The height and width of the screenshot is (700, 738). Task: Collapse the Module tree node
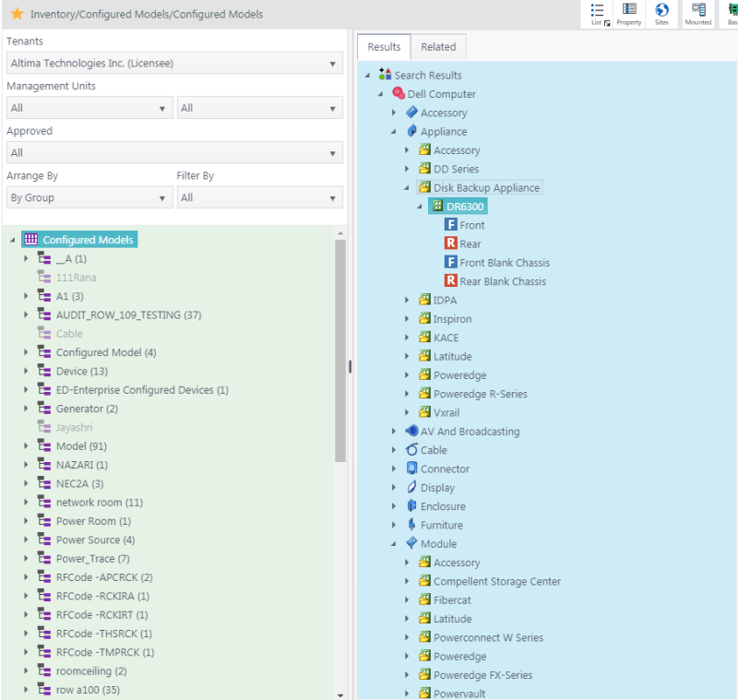pos(394,543)
